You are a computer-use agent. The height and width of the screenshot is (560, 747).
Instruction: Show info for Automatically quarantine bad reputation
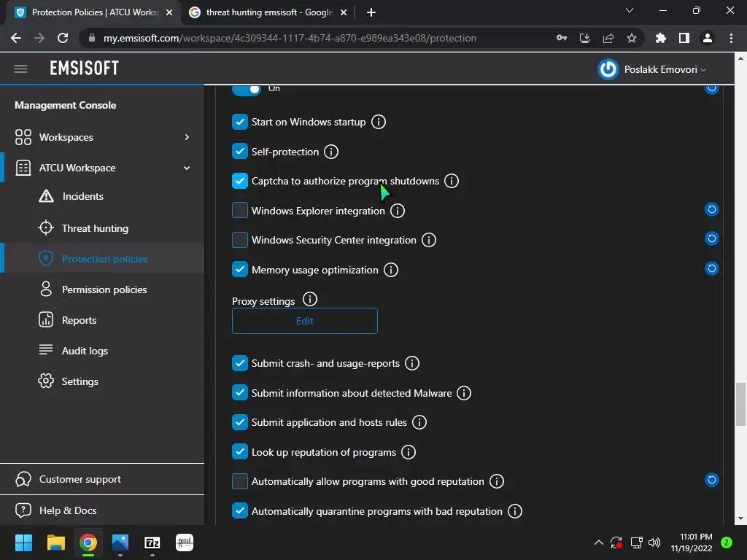pos(514,511)
